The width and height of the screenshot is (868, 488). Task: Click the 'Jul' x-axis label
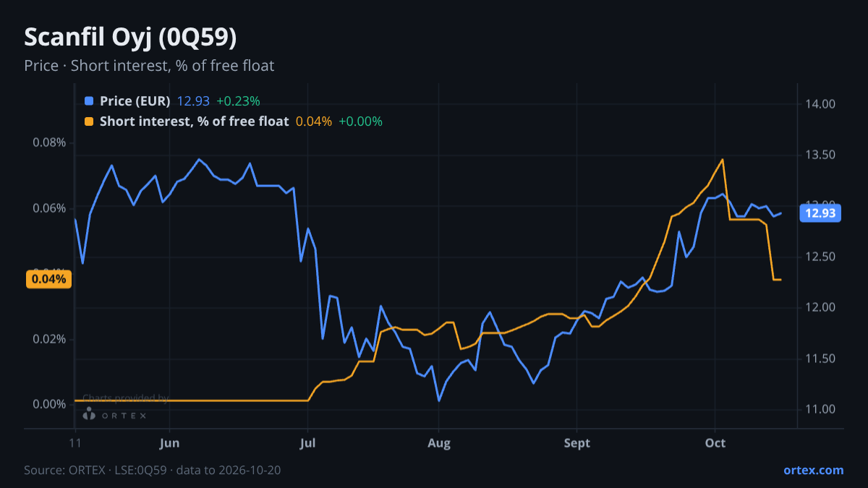point(307,443)
